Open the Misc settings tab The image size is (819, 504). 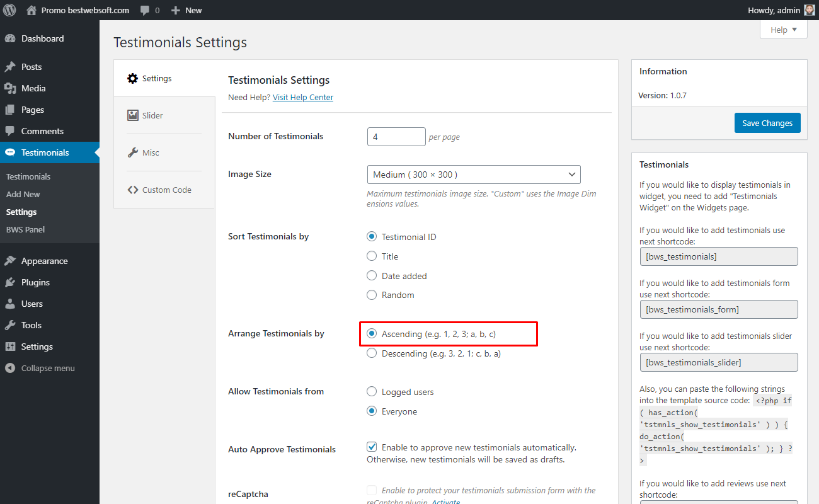(164, 152)
